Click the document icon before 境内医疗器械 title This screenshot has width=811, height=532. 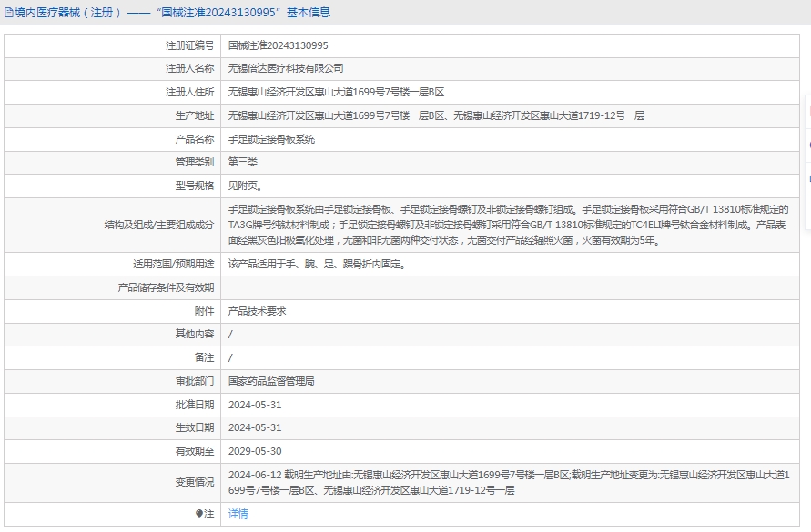[x=9, y=13]
